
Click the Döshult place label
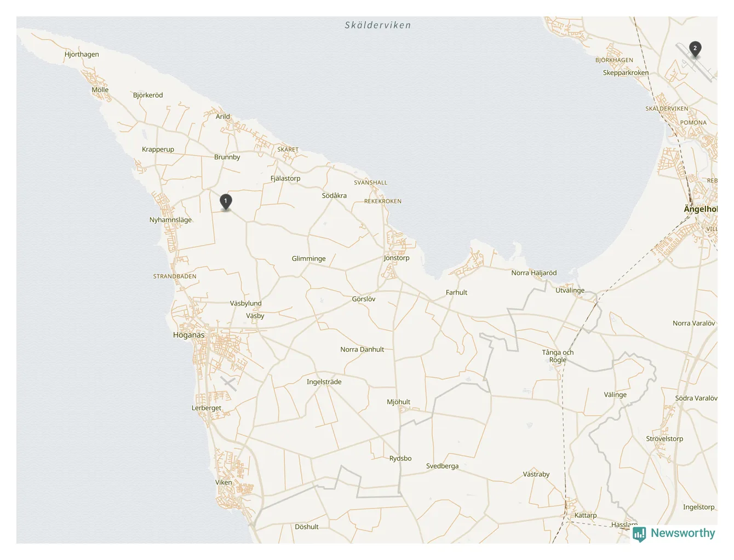(x=307, y=527)
